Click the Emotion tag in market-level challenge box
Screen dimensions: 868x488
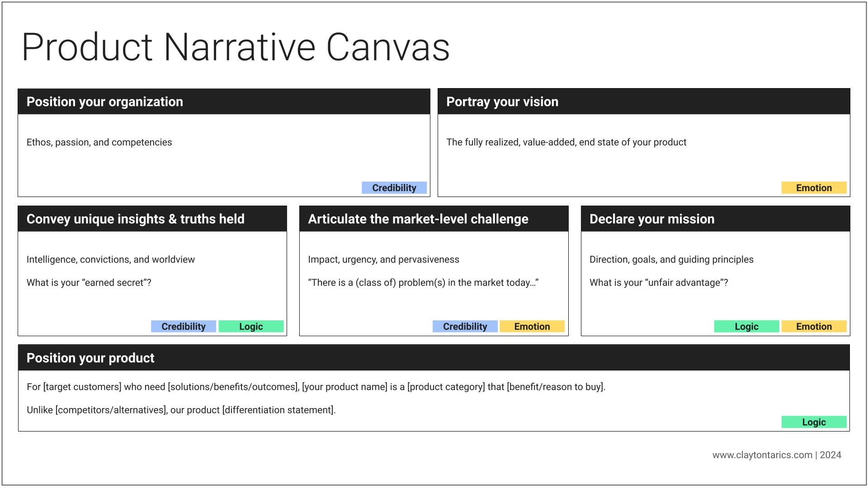coord(532,327)
